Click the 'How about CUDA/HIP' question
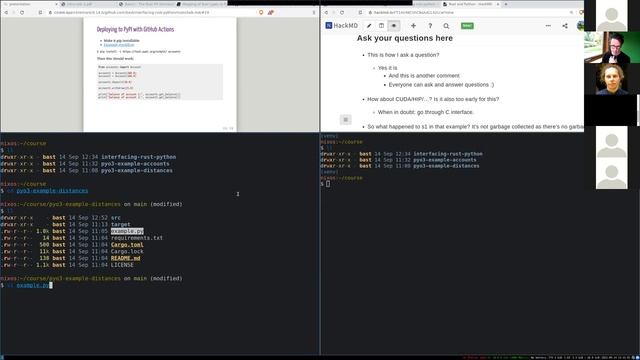 point(433,99)
